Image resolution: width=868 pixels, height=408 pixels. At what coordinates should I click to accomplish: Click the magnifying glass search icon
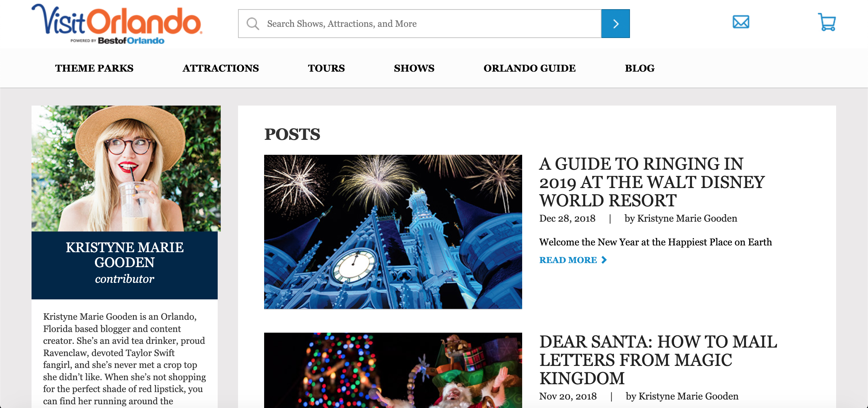[253, 24]
